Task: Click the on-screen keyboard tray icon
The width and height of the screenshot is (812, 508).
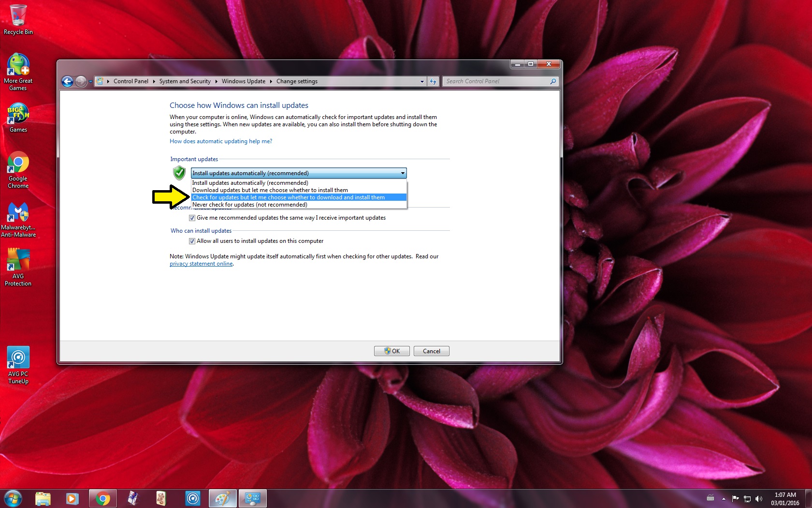Action: pyautogui.click(x=710, y=498)
